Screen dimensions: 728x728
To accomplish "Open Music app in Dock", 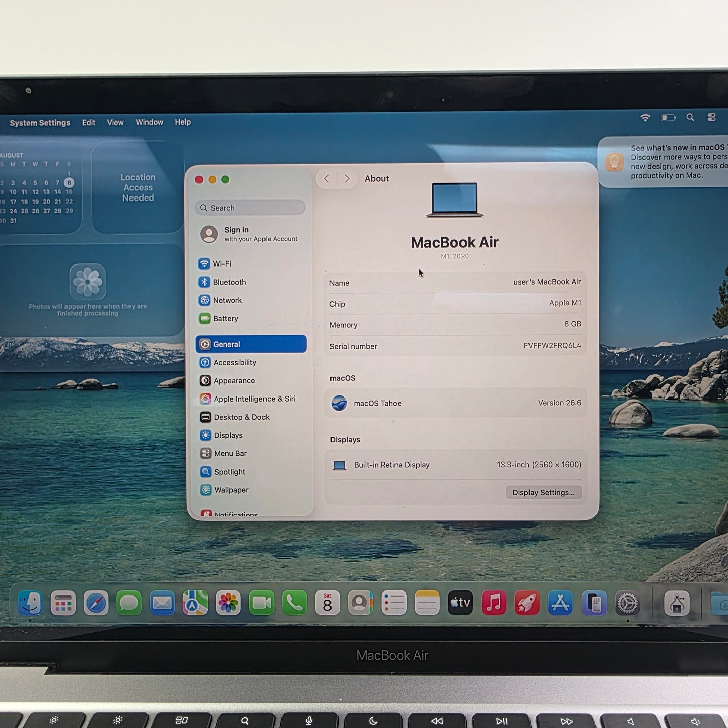I will (494, 603).
